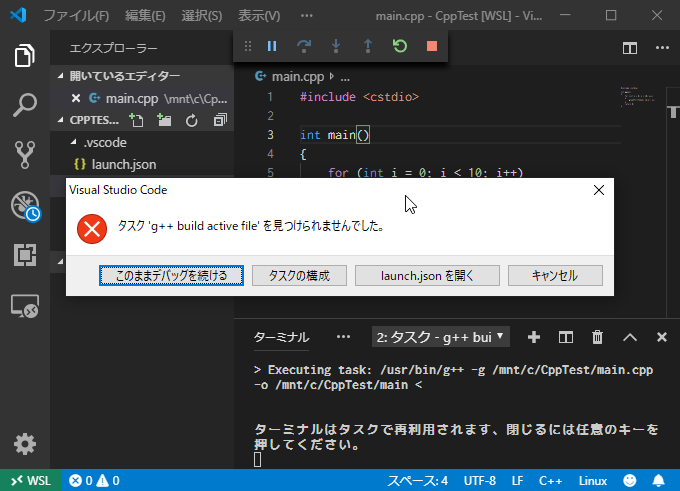Open the Source Control view
The height and width of the screenshot is (491, 680).
[x=25, y=154]
